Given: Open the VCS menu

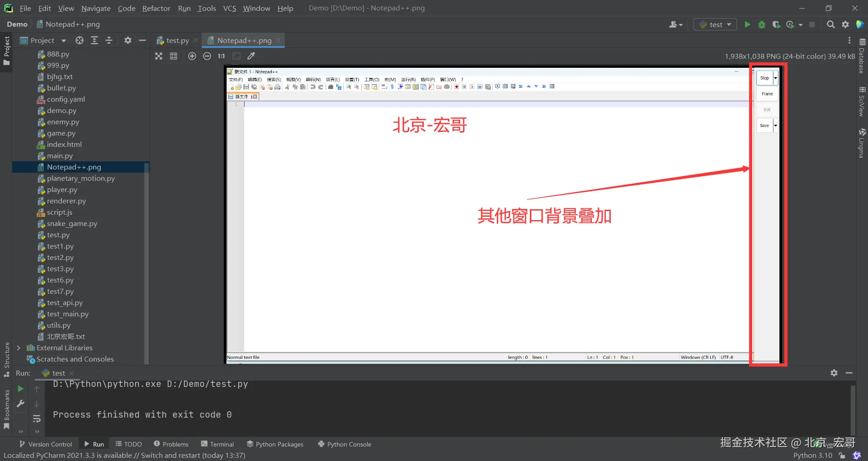Looking at the screenshot, I should tap(230, 8).
